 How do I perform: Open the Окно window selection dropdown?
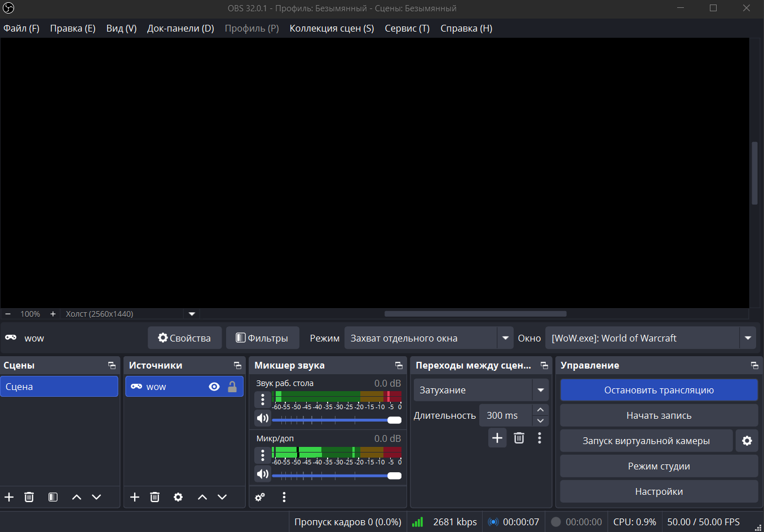pos(748,338)
